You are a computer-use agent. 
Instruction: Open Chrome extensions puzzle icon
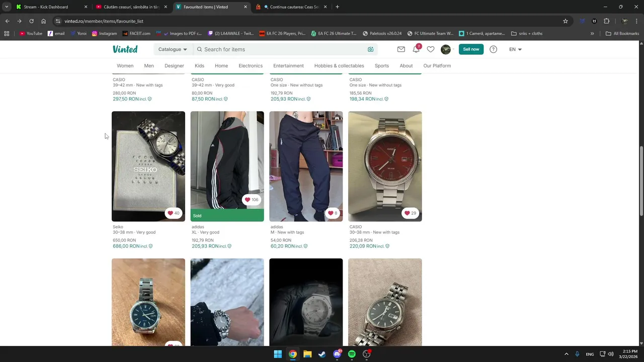pos(606,21)
